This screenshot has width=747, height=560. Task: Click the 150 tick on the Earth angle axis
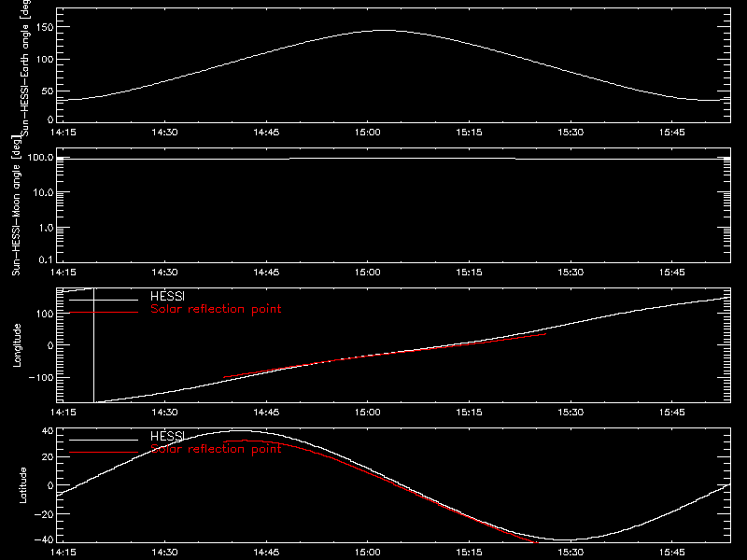click(44, 28)
